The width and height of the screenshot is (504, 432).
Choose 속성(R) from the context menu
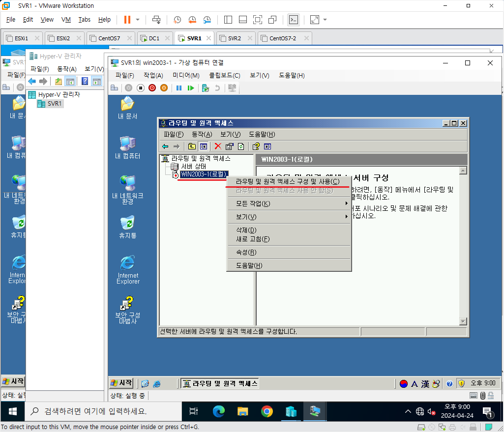click(x=288, y=253)
